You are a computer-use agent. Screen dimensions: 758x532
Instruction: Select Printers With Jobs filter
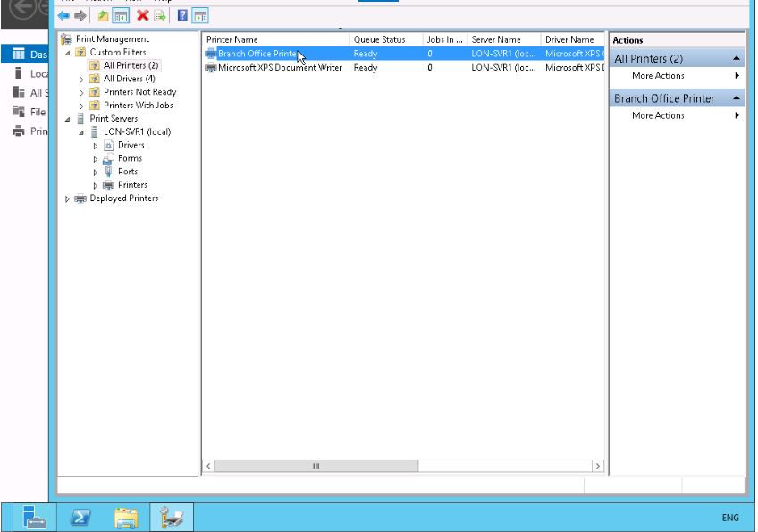click(x=138, y=106)
